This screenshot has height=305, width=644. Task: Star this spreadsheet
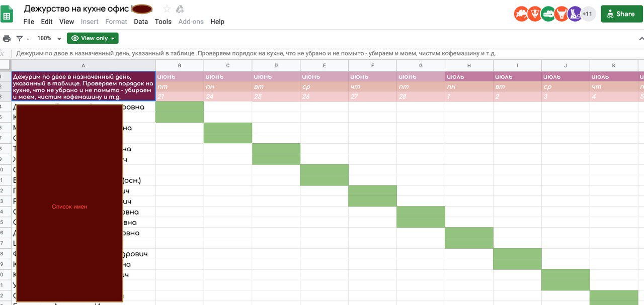point(167,9)
